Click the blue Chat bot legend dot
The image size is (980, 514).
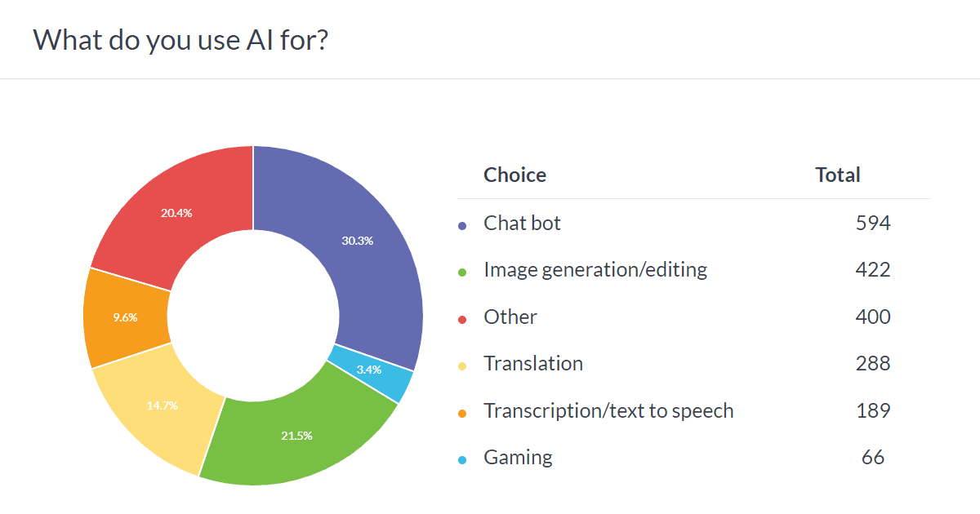pos(462,225)
